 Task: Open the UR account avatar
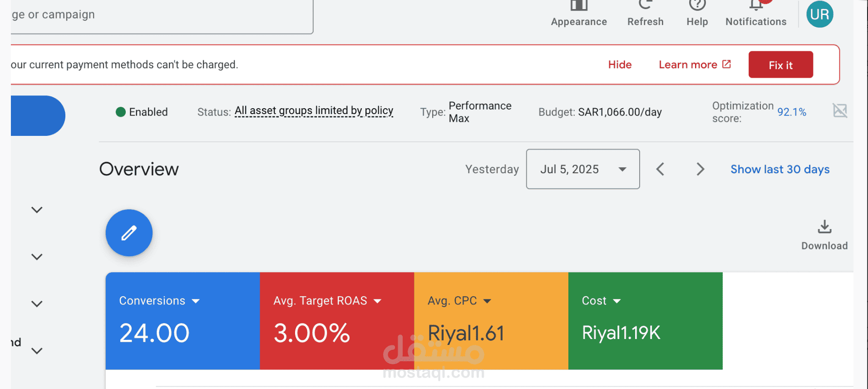tap(819, 14)
